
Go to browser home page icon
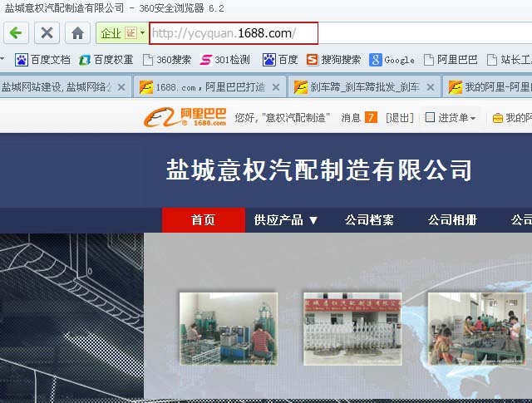click(x=77, y=33)
